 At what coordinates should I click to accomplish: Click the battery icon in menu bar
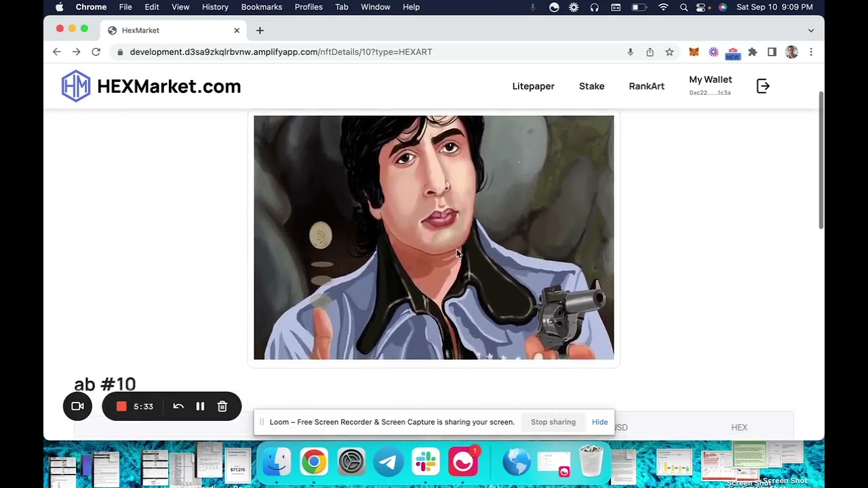point(639,7)
